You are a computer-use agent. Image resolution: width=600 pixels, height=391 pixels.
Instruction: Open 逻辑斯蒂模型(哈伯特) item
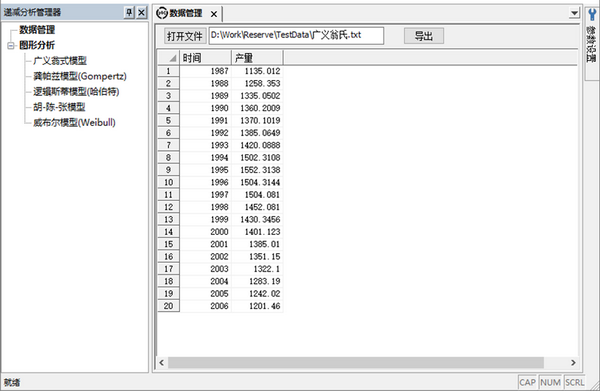tap(76, 91)
